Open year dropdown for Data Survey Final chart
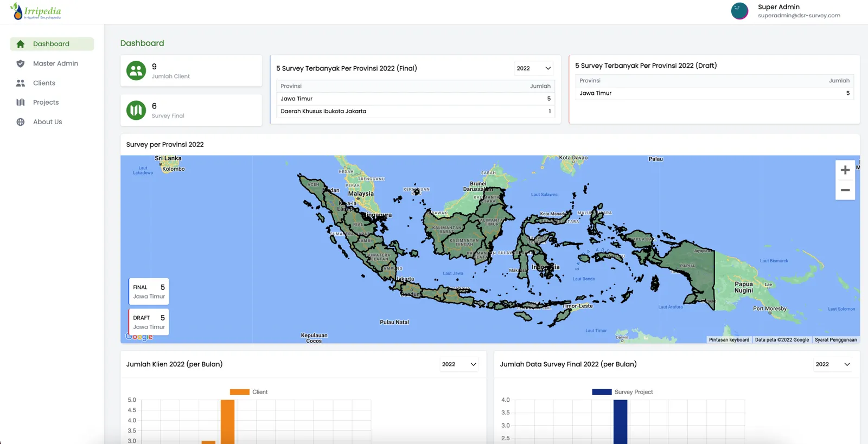 coord(833,364)
